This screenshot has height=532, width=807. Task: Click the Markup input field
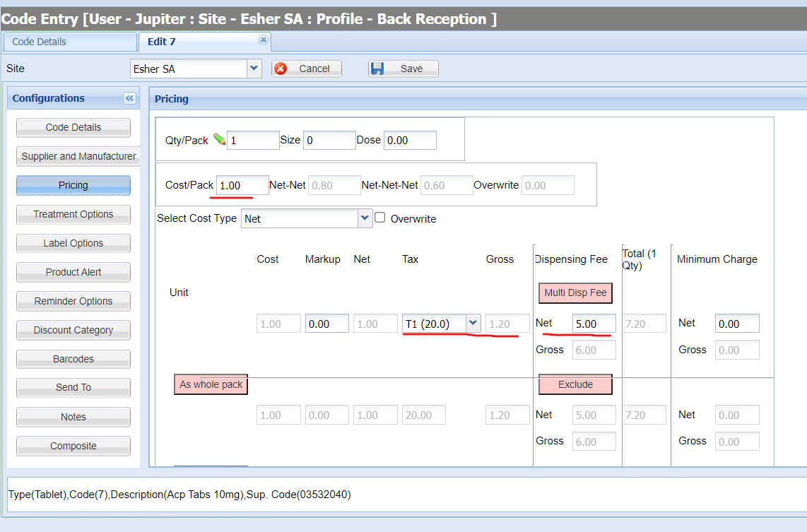click(x=326, y=324)
